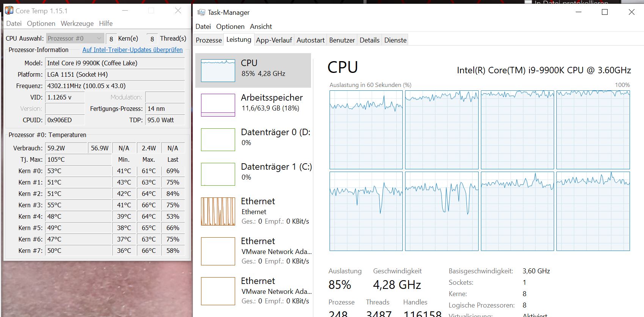The width and height of the screenshot is (644, 317).
Task: Select the last VMware Network Adapter panel
Action: click(x=253, y=291)
